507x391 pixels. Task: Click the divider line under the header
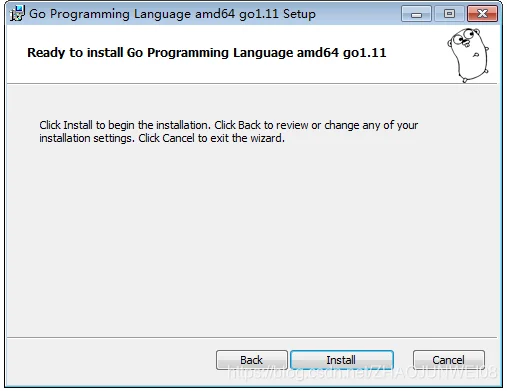(252, 84)
